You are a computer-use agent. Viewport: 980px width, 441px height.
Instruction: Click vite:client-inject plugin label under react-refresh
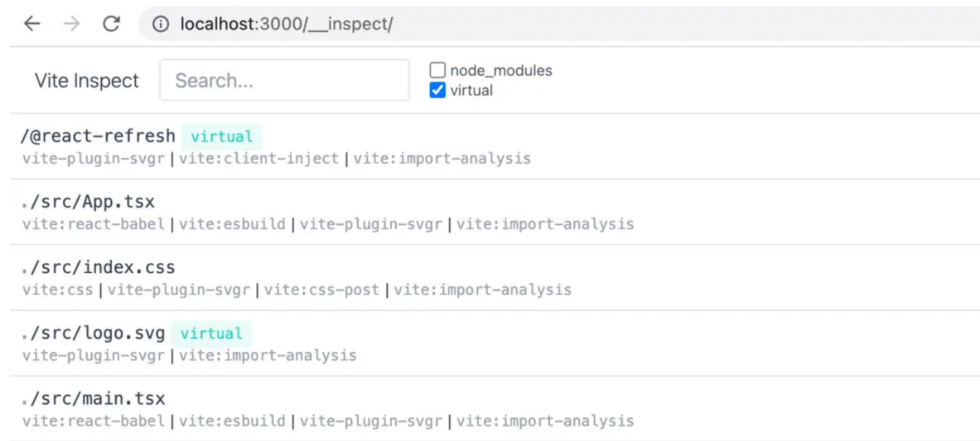259,159
